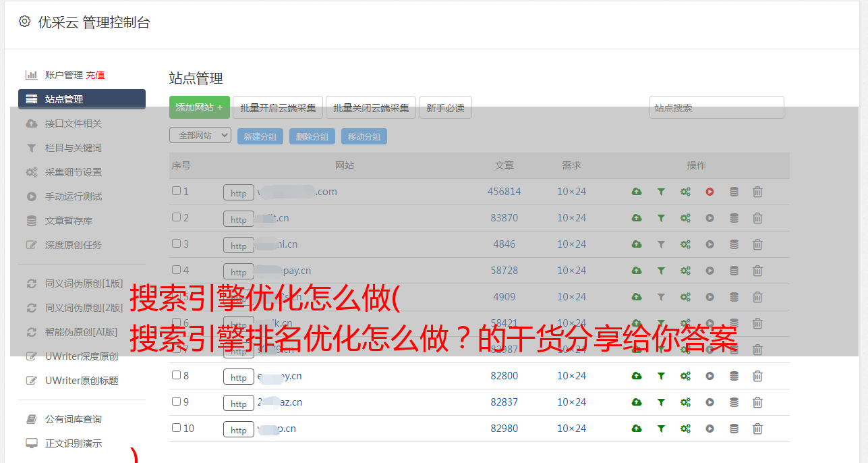Tick the checkbox for row 2
This screenshot has height=463, width=868.
176,217
